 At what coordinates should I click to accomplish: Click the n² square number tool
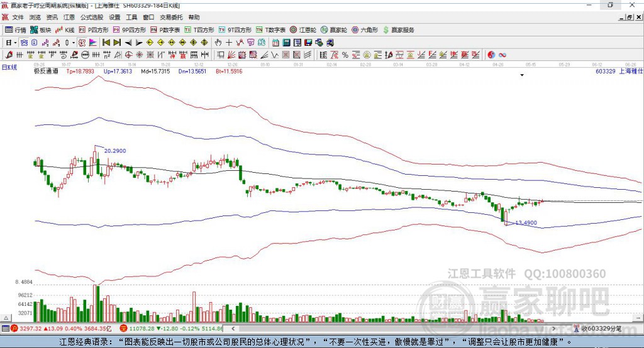point(107,55)
